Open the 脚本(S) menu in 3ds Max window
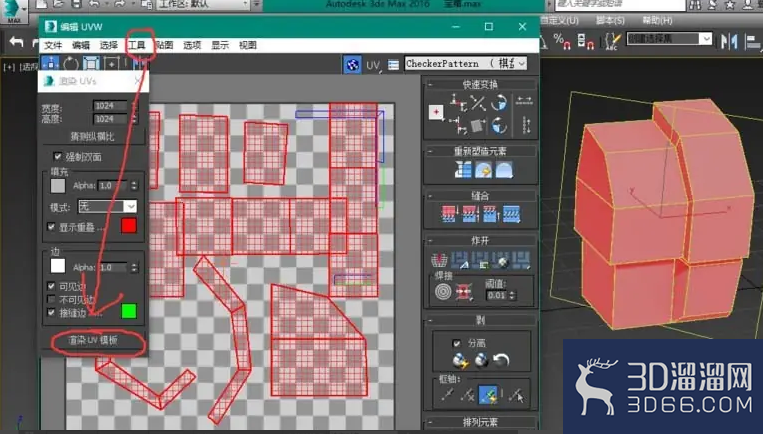Screen dimensions: 763x434 click(x=610, y=20)
